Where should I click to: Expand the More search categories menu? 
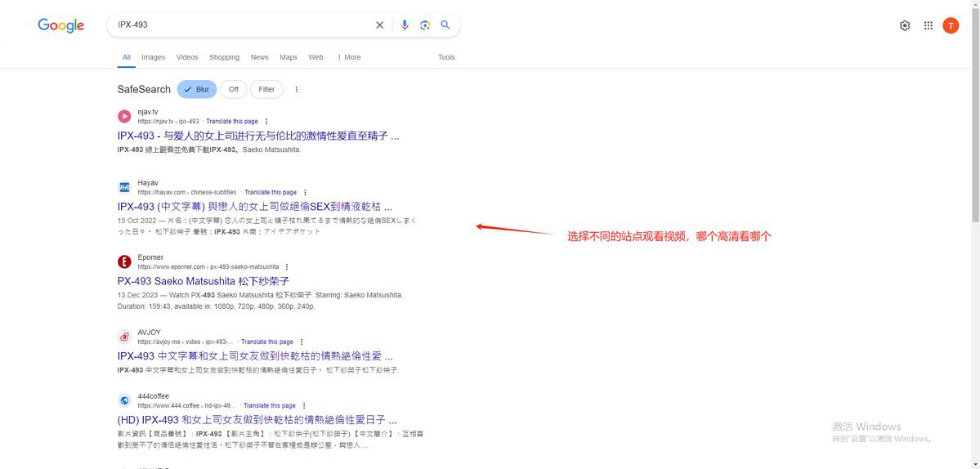349,57
